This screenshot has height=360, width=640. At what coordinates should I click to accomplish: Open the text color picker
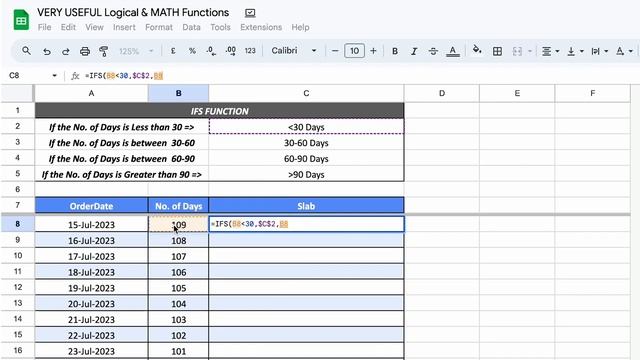click(x=453, y=51)
